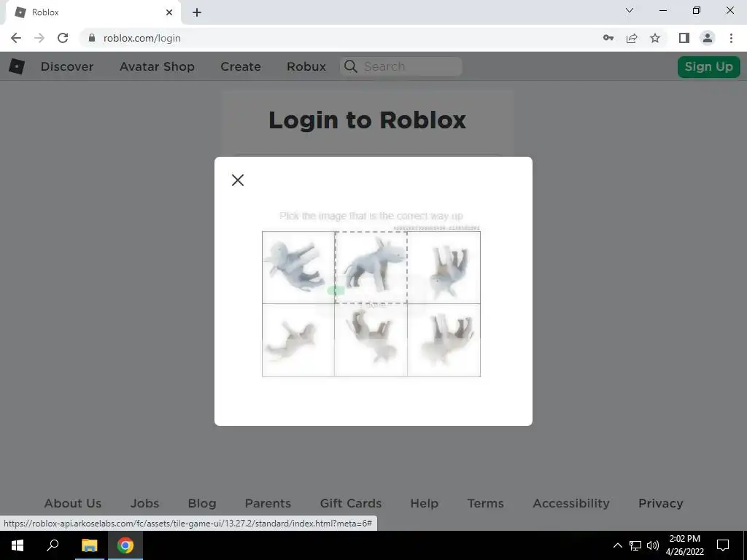Open the About Us footer link

[x=73, y=503]
